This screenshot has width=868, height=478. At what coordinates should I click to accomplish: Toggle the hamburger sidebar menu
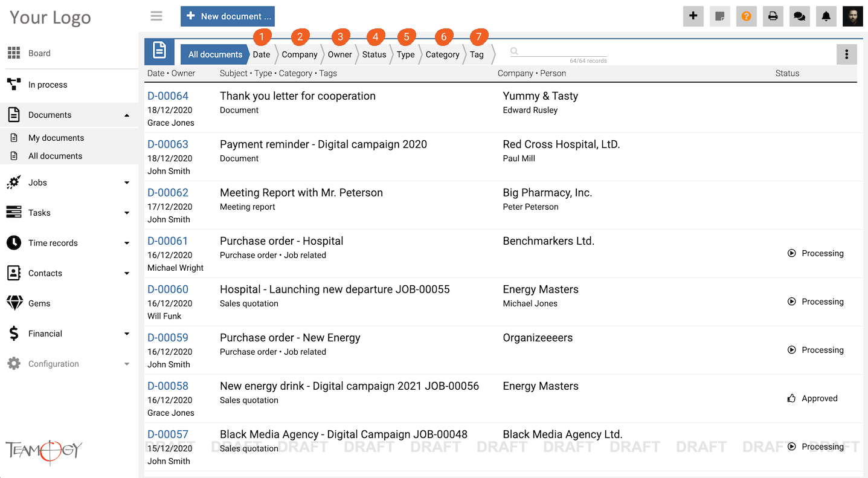(x=156, y=16)
